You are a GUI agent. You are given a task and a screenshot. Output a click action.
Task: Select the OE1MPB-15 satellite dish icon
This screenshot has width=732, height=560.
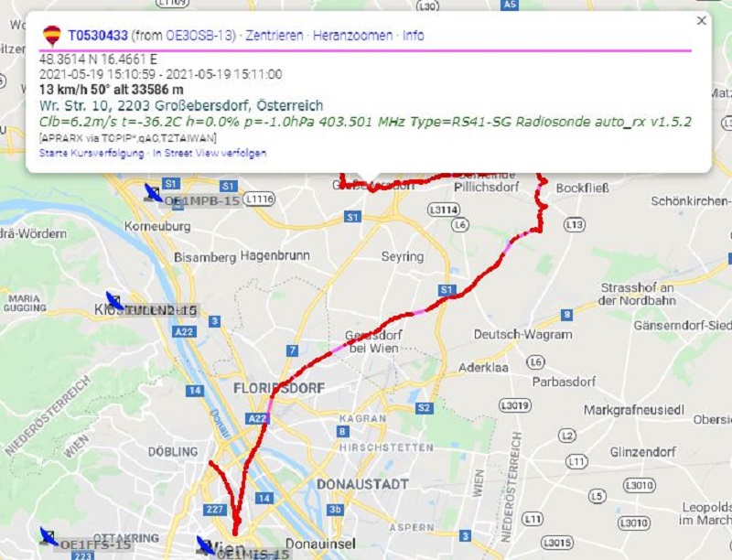click(153, 193)
